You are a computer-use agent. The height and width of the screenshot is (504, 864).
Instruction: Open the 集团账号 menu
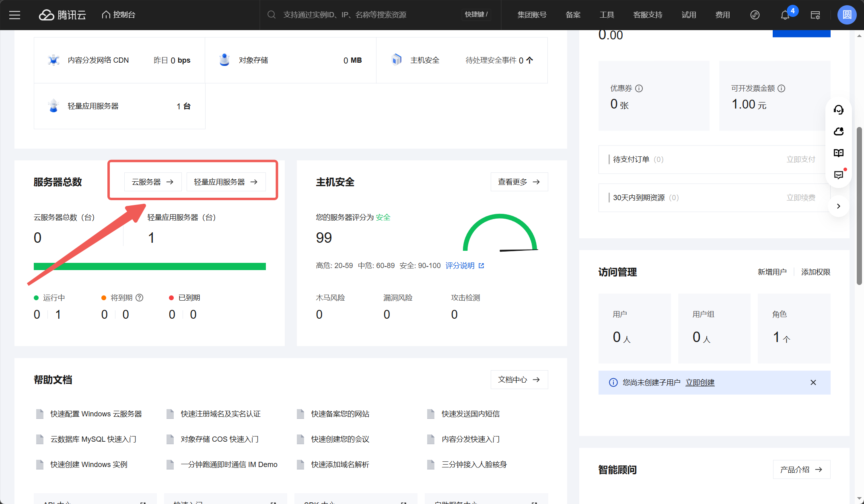(x=531, y=15)
